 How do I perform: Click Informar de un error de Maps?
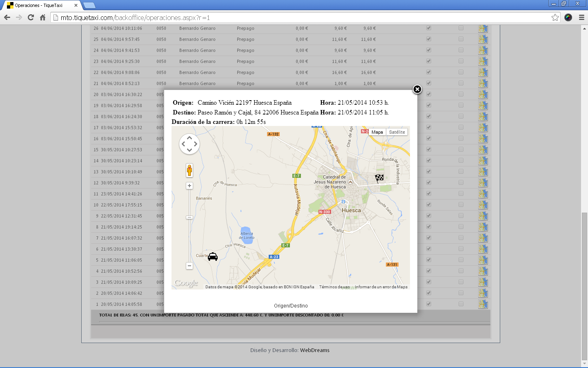381,287
